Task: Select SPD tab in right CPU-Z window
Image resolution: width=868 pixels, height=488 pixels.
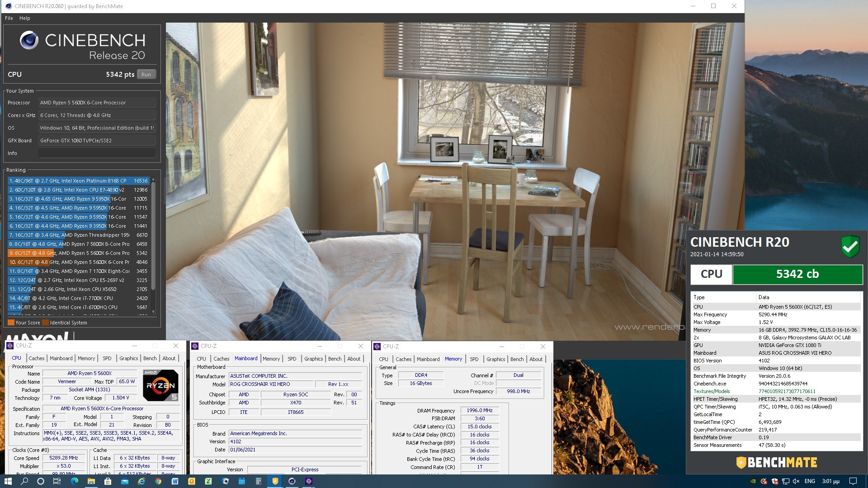Action: click(474, 359)
